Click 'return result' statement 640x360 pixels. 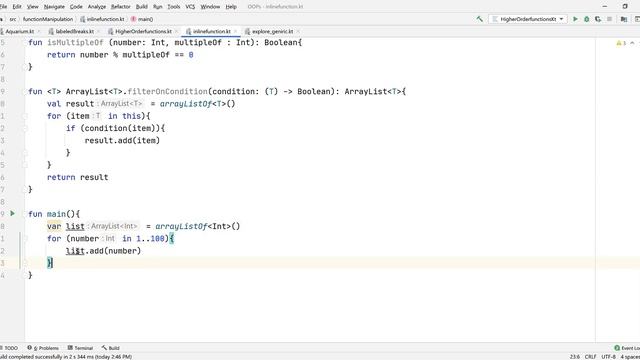coord(78,177)
